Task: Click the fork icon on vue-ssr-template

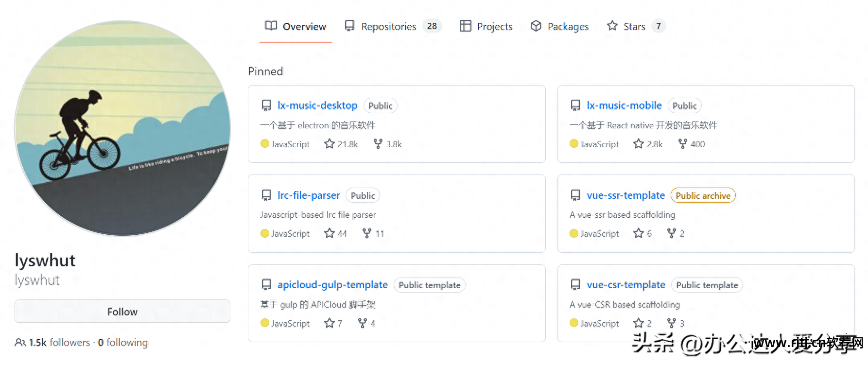Action: coord(672,233)
